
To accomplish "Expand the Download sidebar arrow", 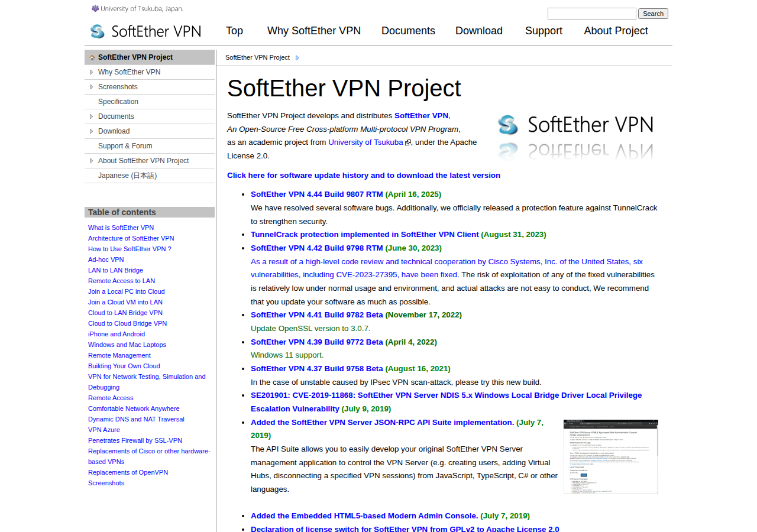I will (91, 131).
